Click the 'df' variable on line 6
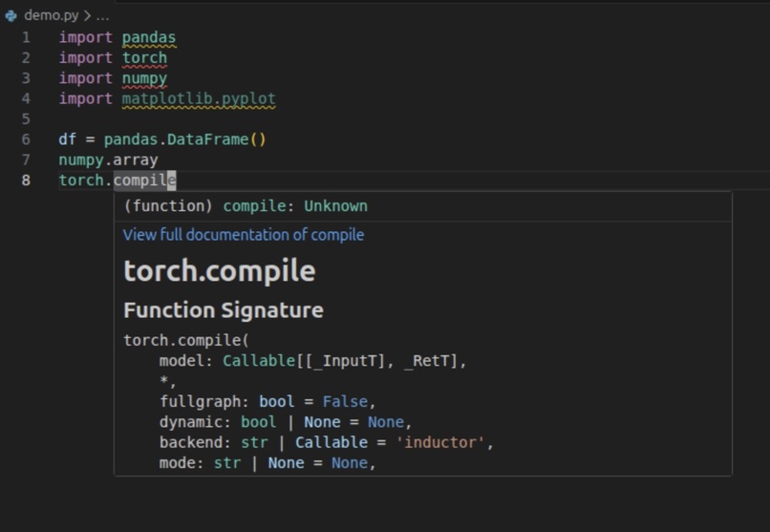 pos(67,139)
